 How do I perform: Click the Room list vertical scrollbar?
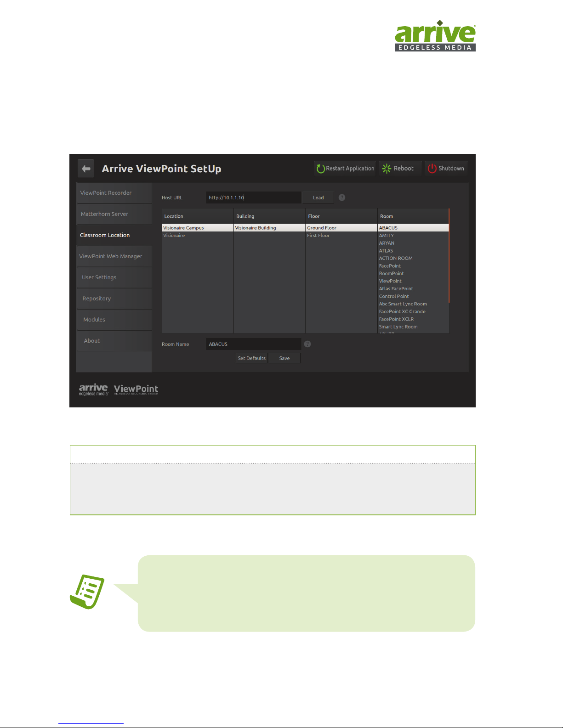(449, 256)
